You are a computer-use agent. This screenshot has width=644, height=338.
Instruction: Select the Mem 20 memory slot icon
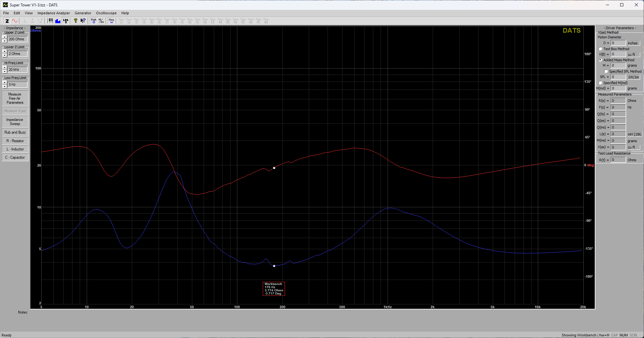[x=266, y=21]
